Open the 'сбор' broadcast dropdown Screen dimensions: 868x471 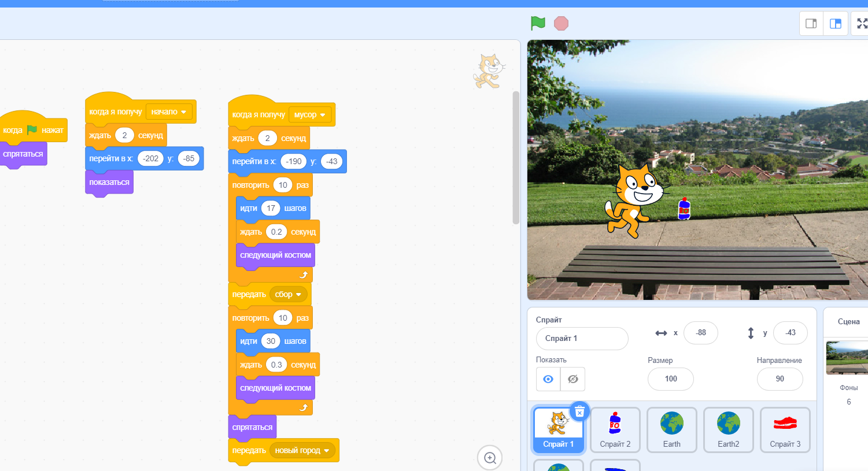[x=288, y=295]
